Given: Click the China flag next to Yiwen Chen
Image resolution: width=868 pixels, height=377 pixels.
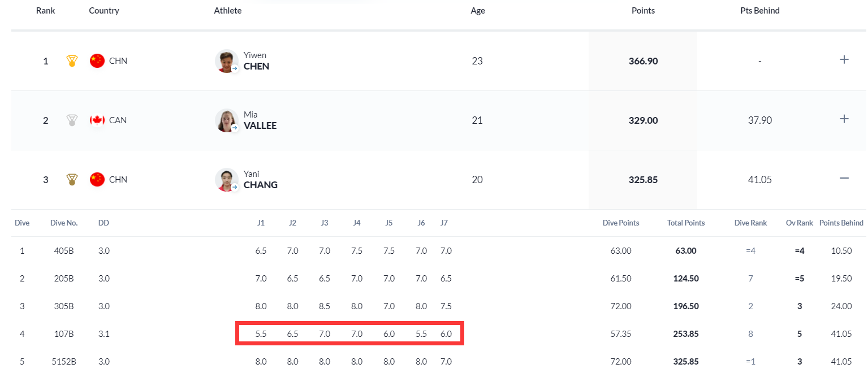Looking at the screenshot, I should pyautogui.click(x=97, y=60).
